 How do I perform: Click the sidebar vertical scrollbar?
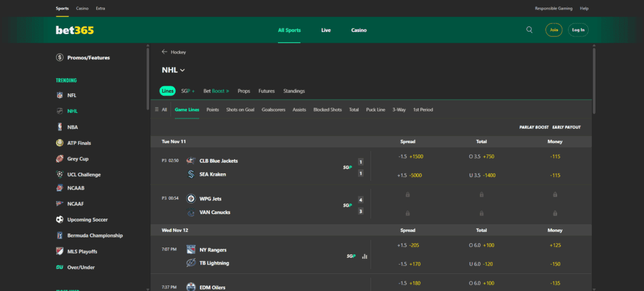point(148,79)
